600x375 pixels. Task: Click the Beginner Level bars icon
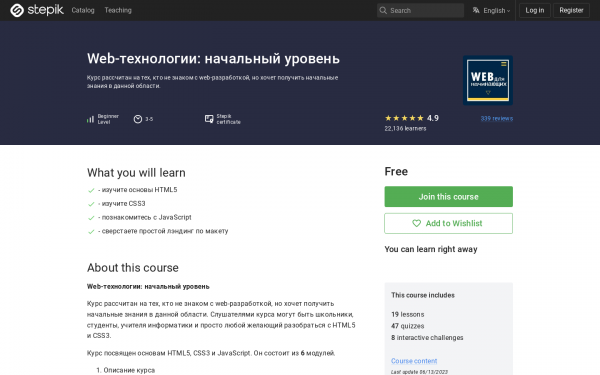click(90, 119)
